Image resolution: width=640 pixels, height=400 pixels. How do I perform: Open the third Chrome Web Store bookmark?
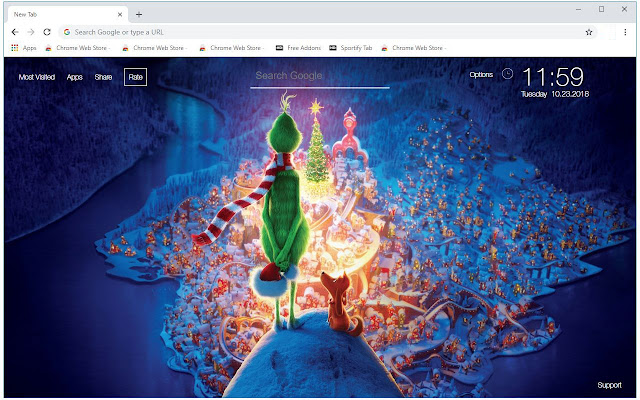pyautogui.click(x=232, y=48)
